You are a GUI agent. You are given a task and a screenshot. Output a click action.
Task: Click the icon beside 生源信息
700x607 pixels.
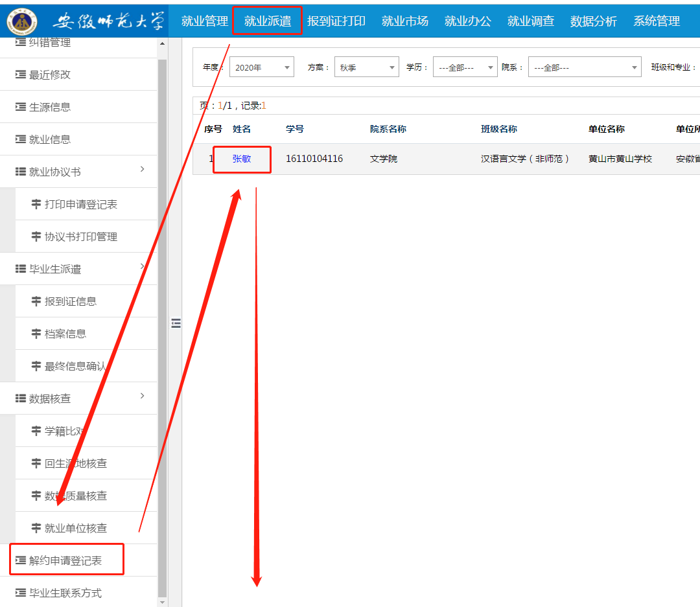21,107
